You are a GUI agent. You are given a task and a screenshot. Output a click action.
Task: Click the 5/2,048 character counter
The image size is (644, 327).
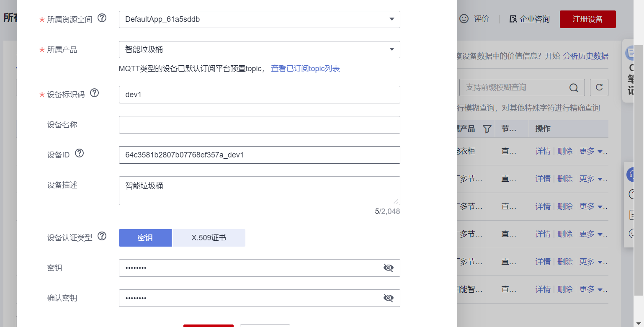[387, 211]
